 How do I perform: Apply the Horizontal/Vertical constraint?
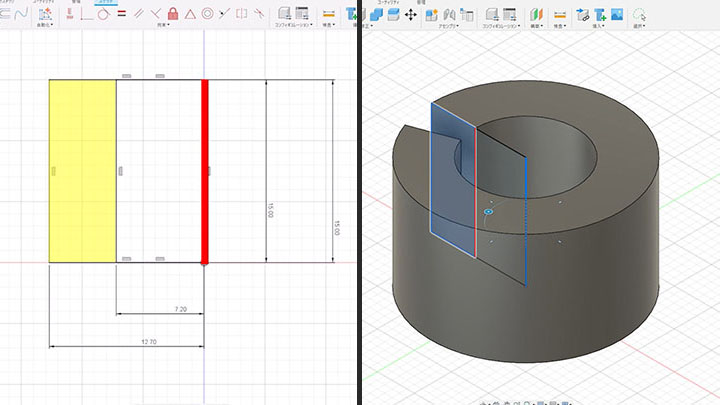pos(70,14)
